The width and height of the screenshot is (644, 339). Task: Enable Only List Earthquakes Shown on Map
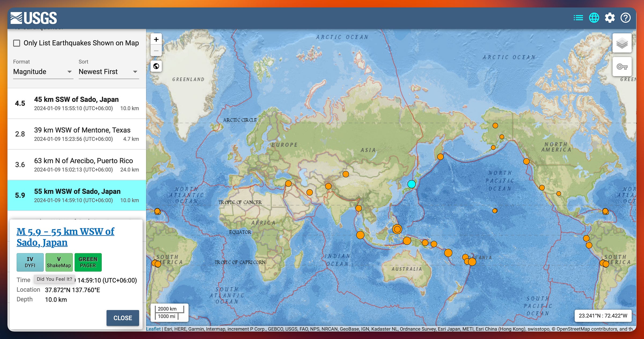coord(17,43)
